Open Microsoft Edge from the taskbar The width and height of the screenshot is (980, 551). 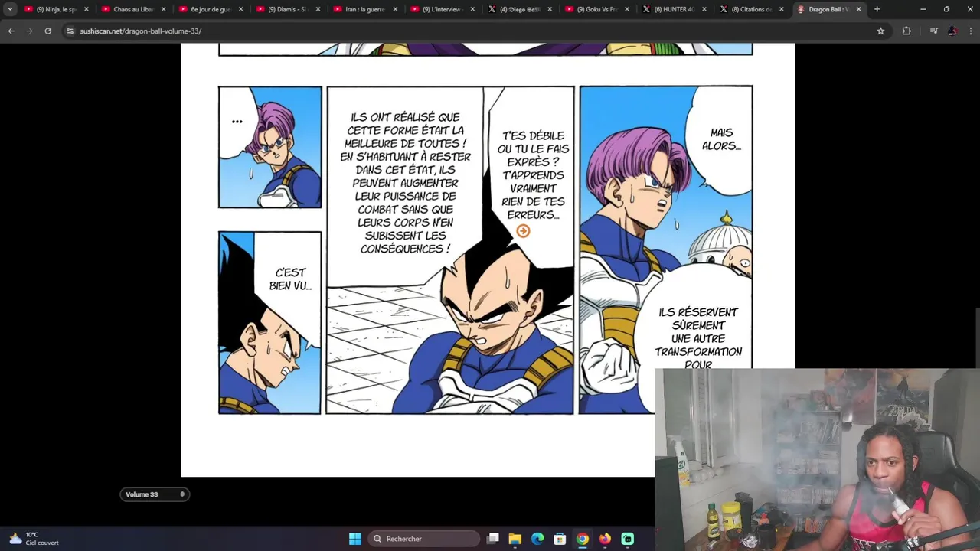click(x=537, y=539)
